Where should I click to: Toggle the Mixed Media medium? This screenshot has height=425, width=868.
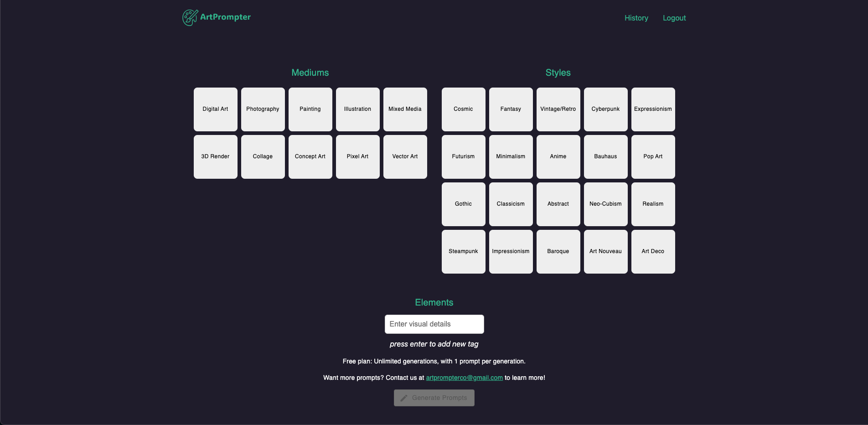405,109
